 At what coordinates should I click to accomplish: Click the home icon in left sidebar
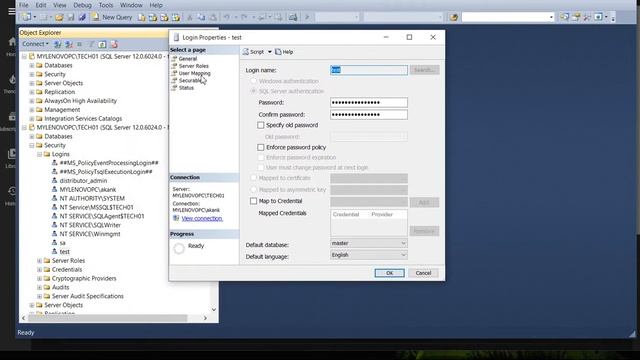coord(12,42)
